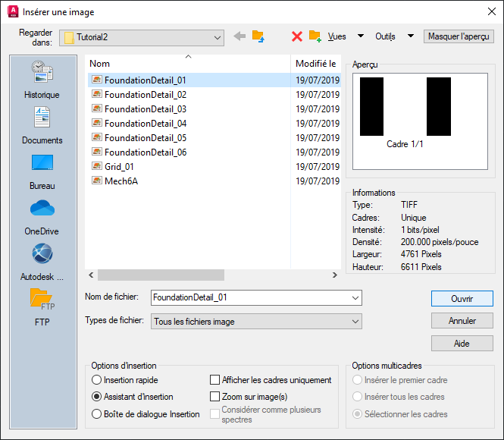This screenshot has height=440, width=504.
Task: Enable Zoom sur image(s) checkbox
Action: 214,396
